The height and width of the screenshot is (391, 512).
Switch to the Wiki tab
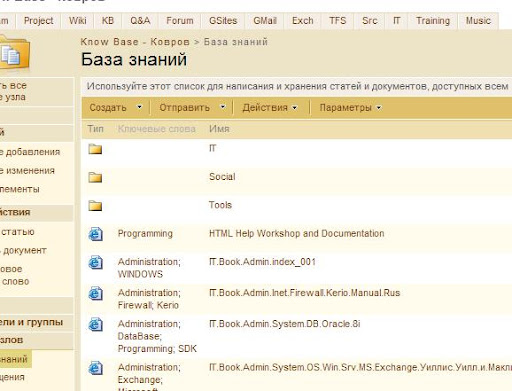click(x=78, y=21)
